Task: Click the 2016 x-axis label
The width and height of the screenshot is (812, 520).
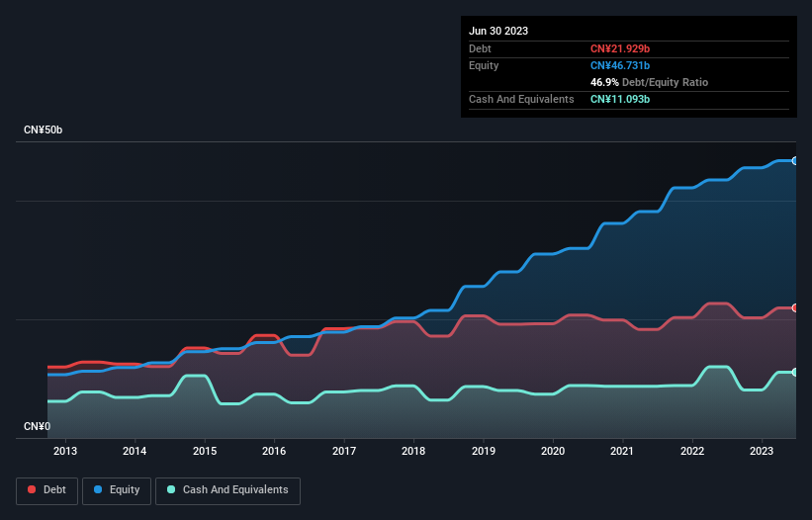Action: [274, 451]
